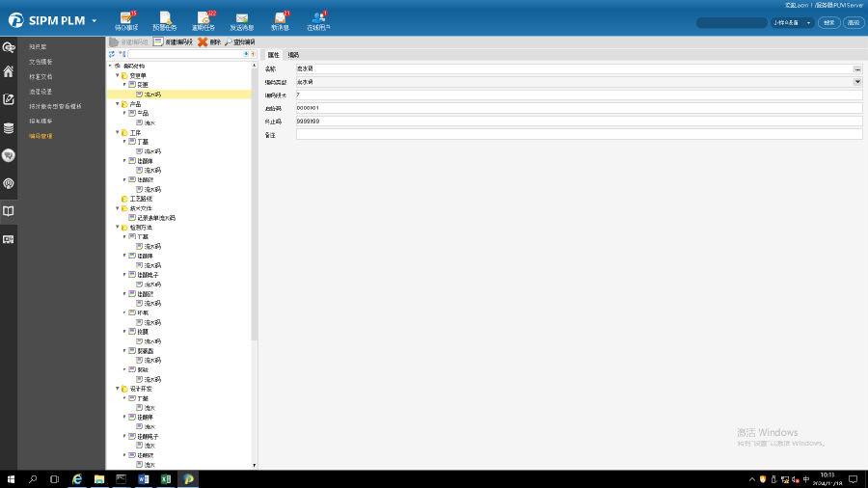The image size is (868, 488).
Task: Click the tree filter input box
Action: [185, 54]
